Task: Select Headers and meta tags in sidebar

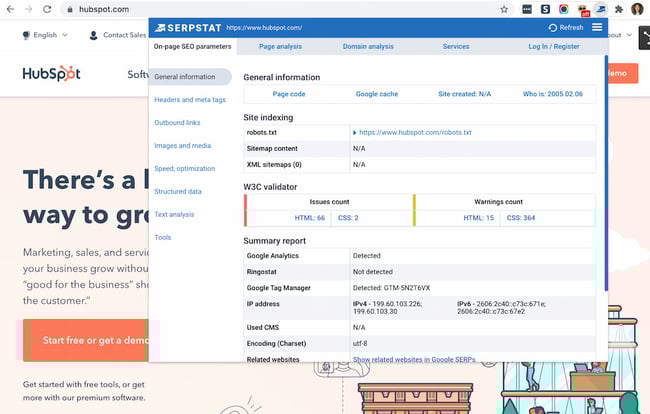Action: click(x=189, y=99)
